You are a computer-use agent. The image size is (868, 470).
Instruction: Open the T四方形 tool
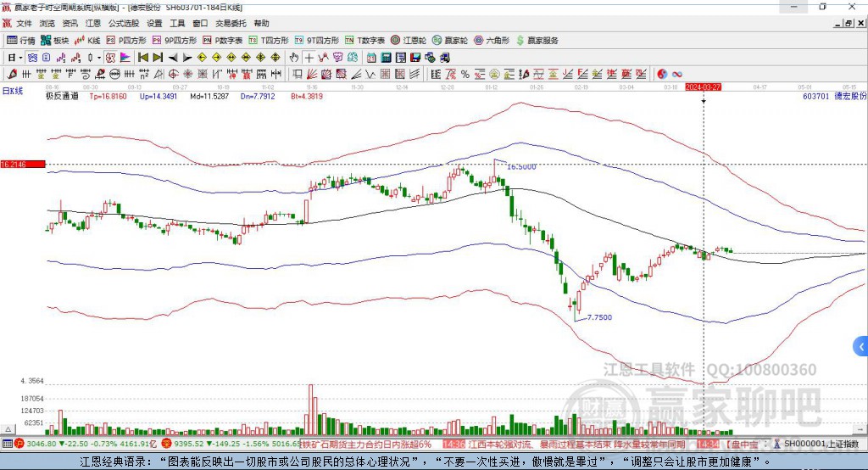pyautogui.click(x=269, y=41)
